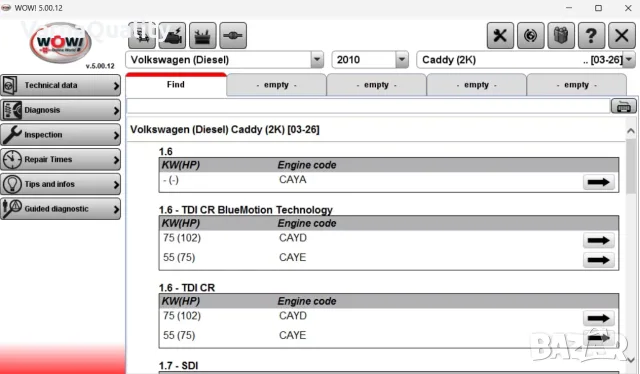The image size is (640, 374).
Task: Click CAYE under 1.6 - TDI CR
Action: point(292,335)
